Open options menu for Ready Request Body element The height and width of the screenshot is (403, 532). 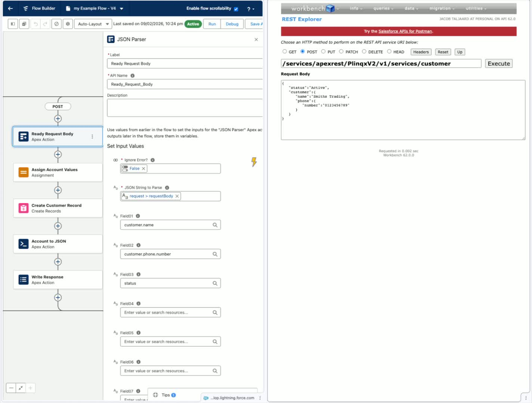[92, 137]
